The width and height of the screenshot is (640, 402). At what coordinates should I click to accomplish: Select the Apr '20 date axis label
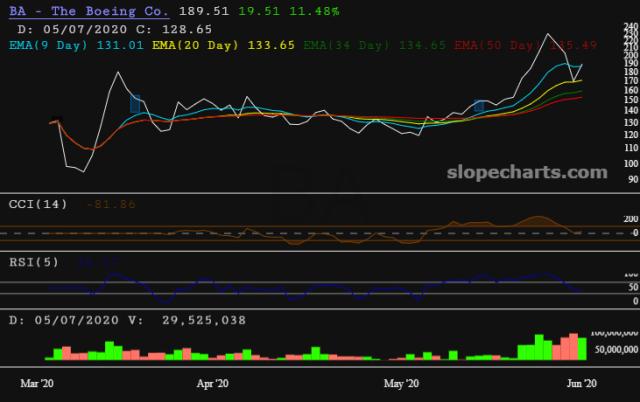212,383
